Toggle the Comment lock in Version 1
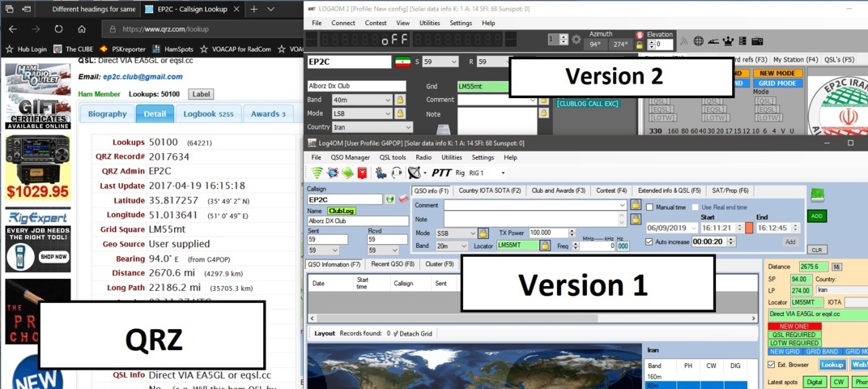Viewport: 868px width, 389px height. point(636,205)
